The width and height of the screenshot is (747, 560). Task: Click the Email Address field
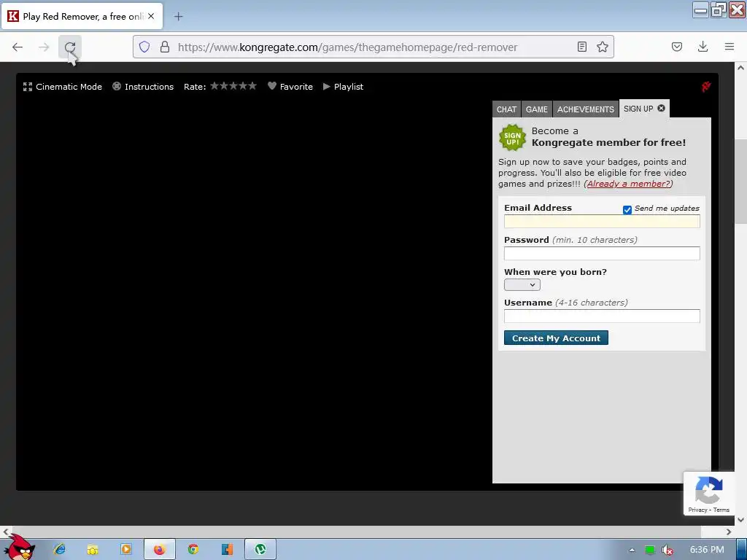(602, 221)
